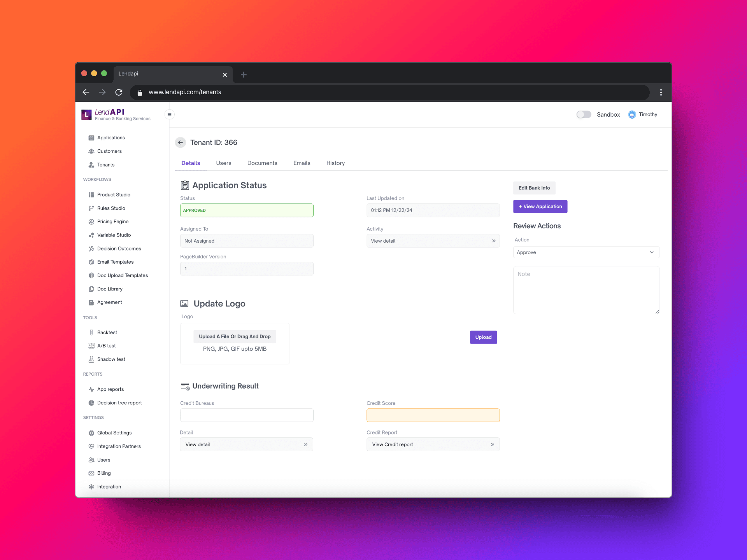
Task: Click the Rules Studio icon
Action: pyautogui.click(x=92, y=208)
